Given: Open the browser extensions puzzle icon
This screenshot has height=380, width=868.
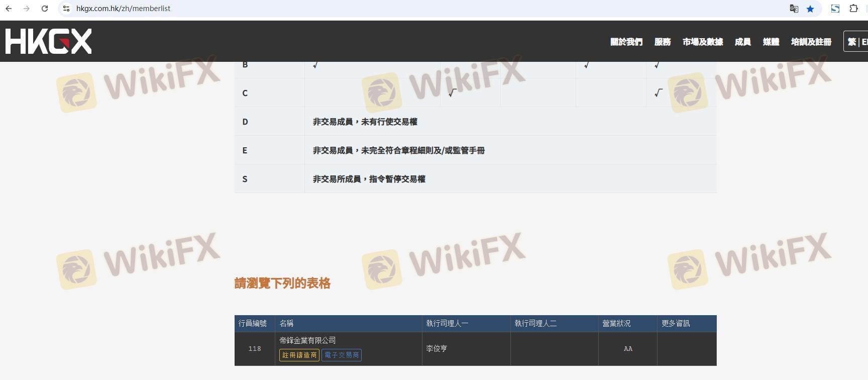Looking at the screenshot, I should point(853,9).
